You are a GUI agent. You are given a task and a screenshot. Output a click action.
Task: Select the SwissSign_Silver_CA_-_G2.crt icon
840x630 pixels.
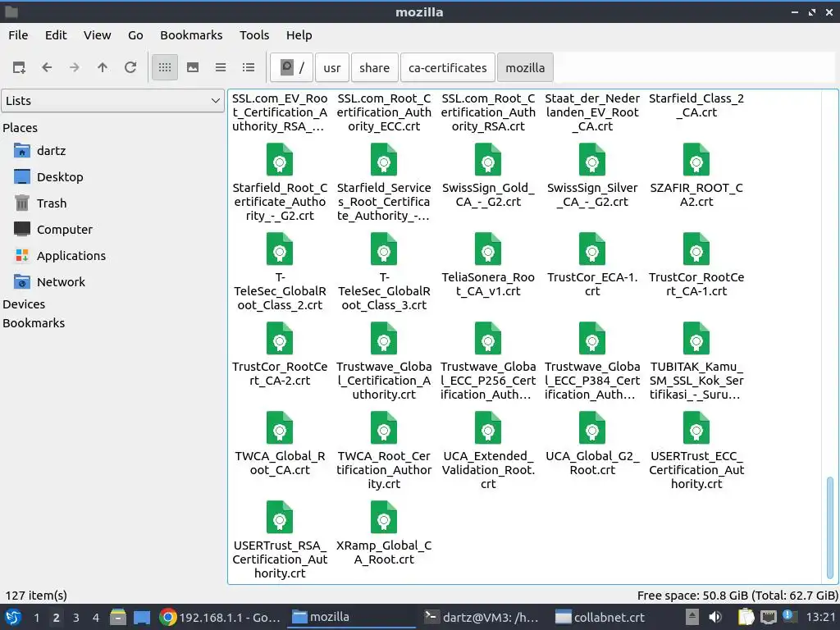tap(592, 160)
